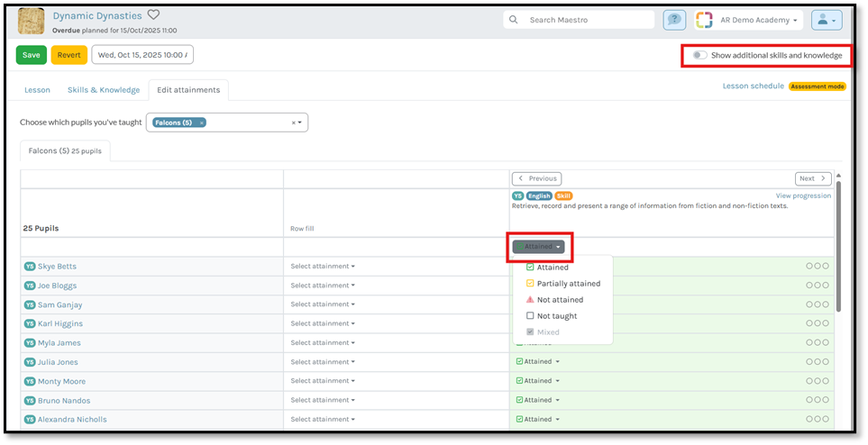Choose Partially attained in the dropdown list

[568, 284]
